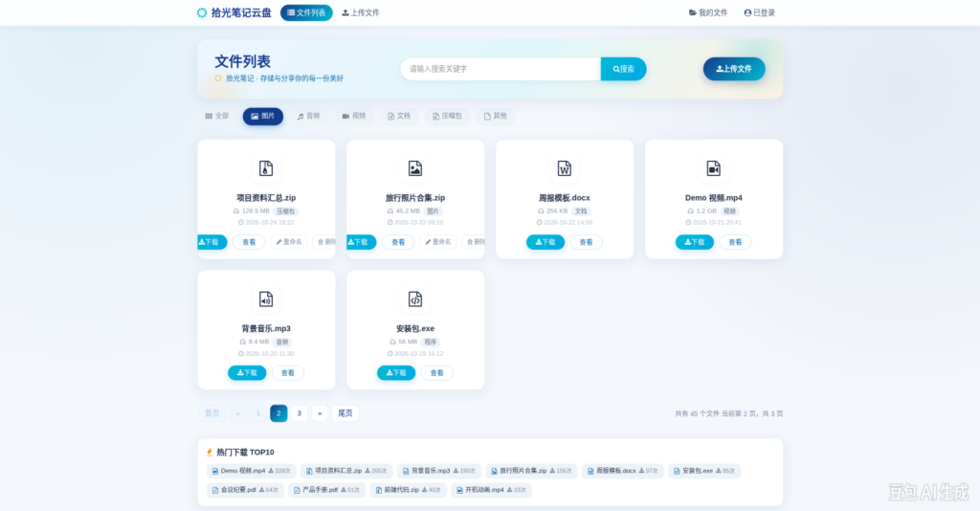This screenshot has height=511, width=980.
Task: Click the file name Demo 视频.mp4 on its card
Action: pos(714,198)
